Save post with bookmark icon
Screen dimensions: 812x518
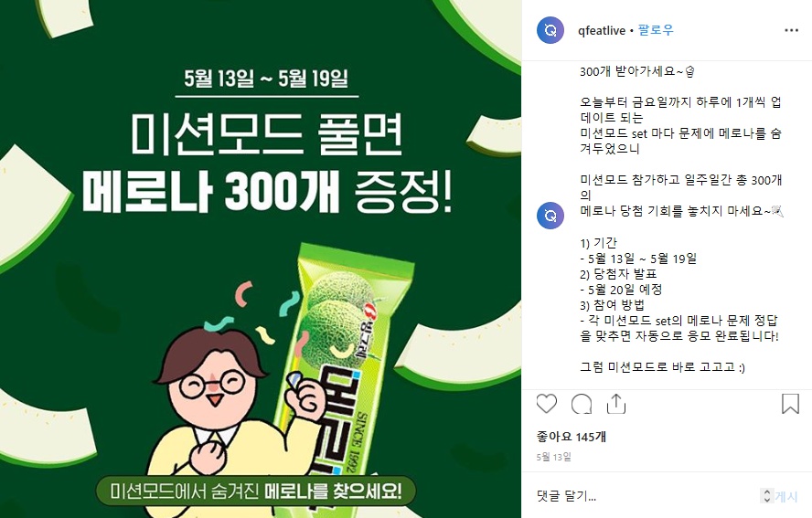tap(790, 404)
